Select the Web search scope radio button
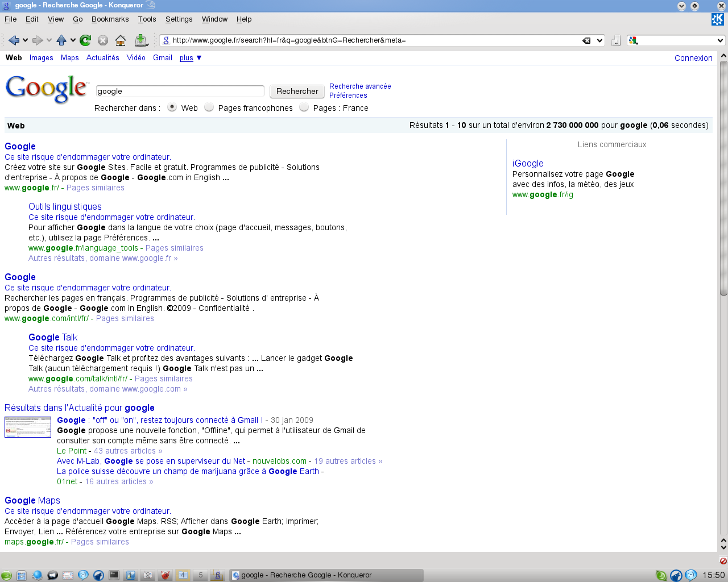This screenshot has width=728, height=582. (172, 107)
